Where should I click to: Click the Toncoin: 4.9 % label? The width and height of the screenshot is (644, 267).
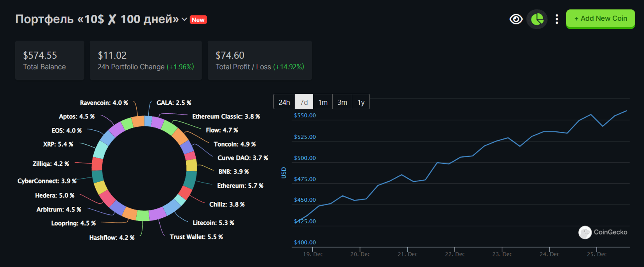tap(234, 144)
